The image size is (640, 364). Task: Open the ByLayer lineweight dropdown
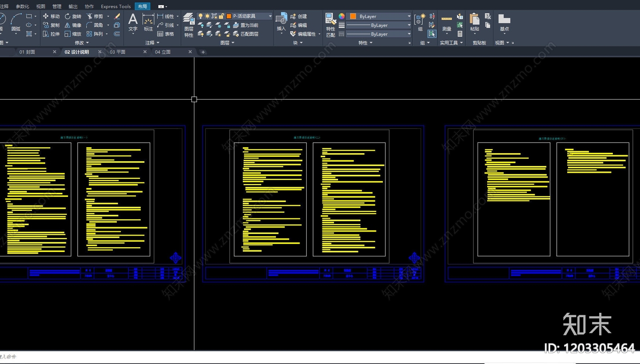(x=378, y=25)
